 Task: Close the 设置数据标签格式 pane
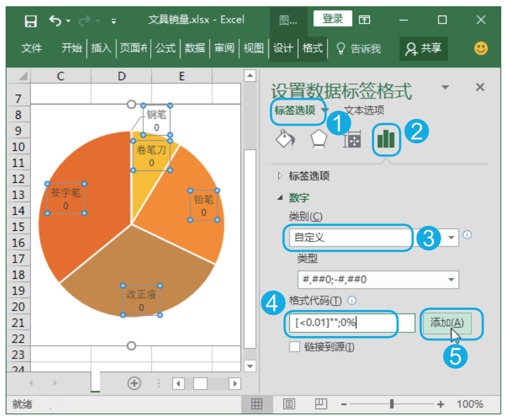(480, 87)
